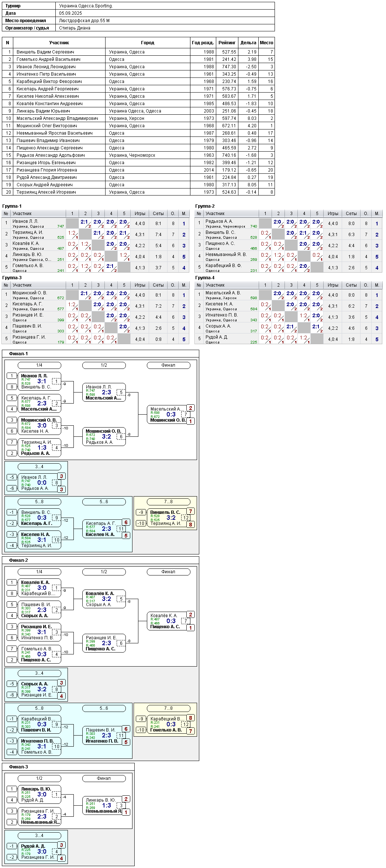
Task: Click the 5...8 placement label in Финал-2
Action: 39,708
